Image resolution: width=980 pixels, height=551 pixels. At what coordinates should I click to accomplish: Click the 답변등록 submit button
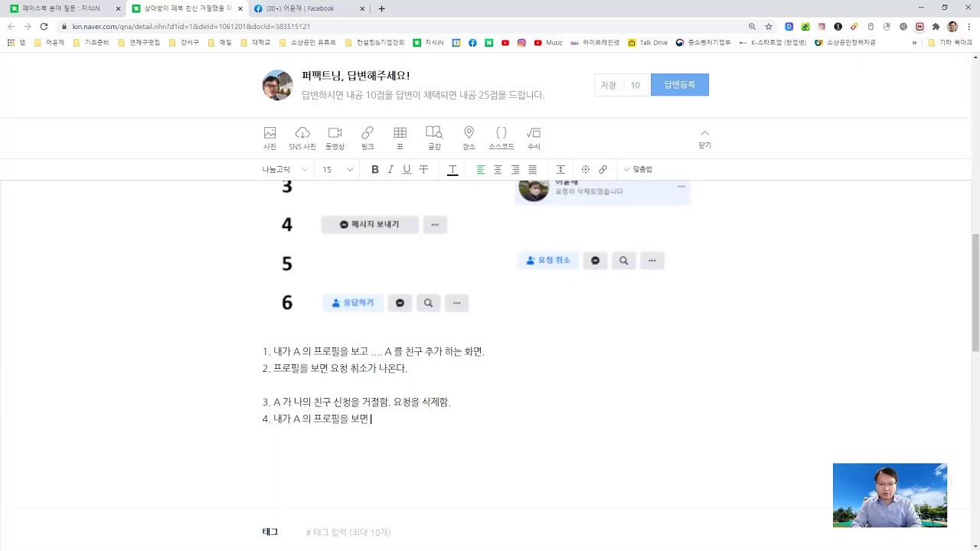pyautogui.click(x=680, y=85)
